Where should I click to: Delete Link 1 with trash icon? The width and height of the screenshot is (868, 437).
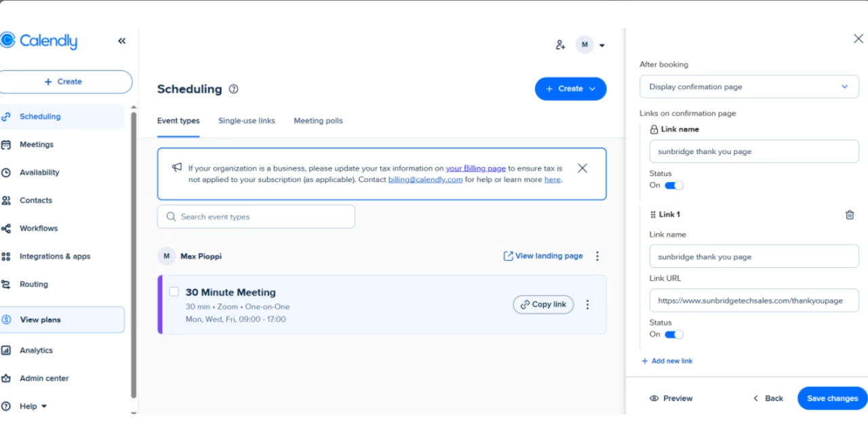pos(850,215)
